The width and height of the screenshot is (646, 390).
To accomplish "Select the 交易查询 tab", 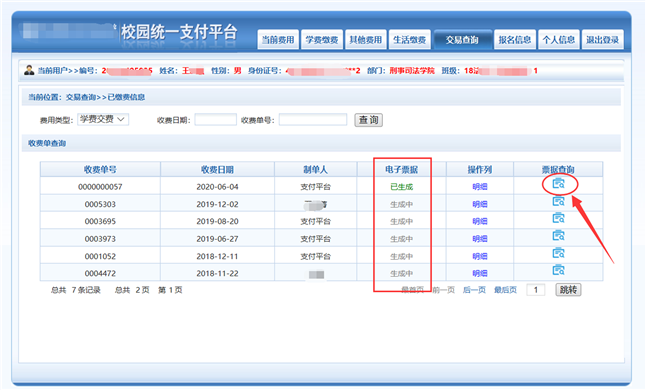I will click(462, 40).
